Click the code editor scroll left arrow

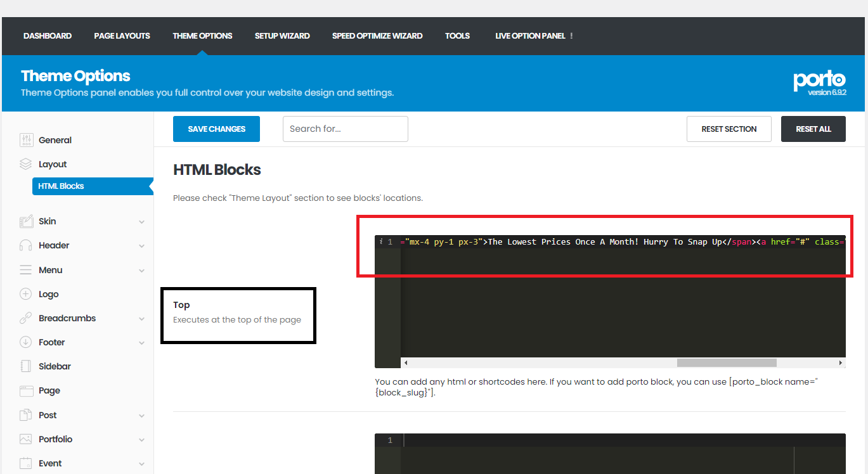tap(406, 363)
